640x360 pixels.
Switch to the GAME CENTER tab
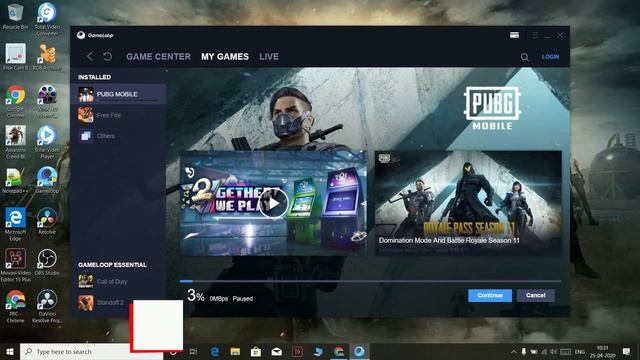(158, 57)
